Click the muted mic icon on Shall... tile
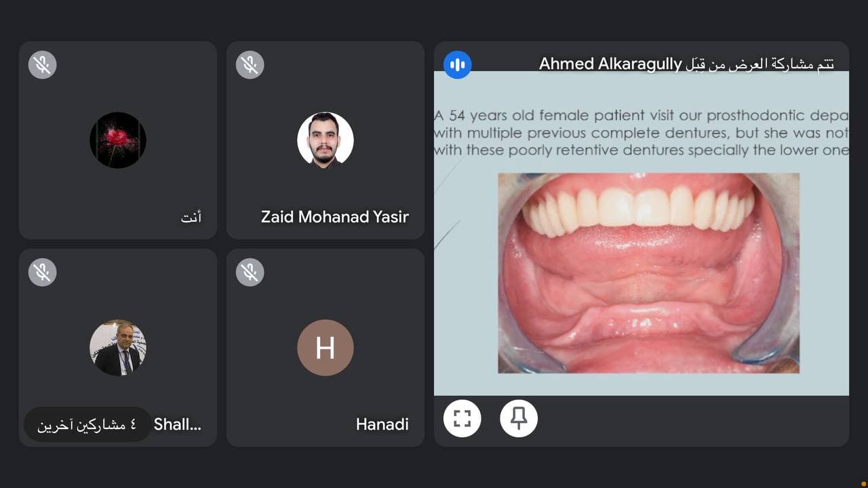Screen dimensions: 868x488 point(42,272)
